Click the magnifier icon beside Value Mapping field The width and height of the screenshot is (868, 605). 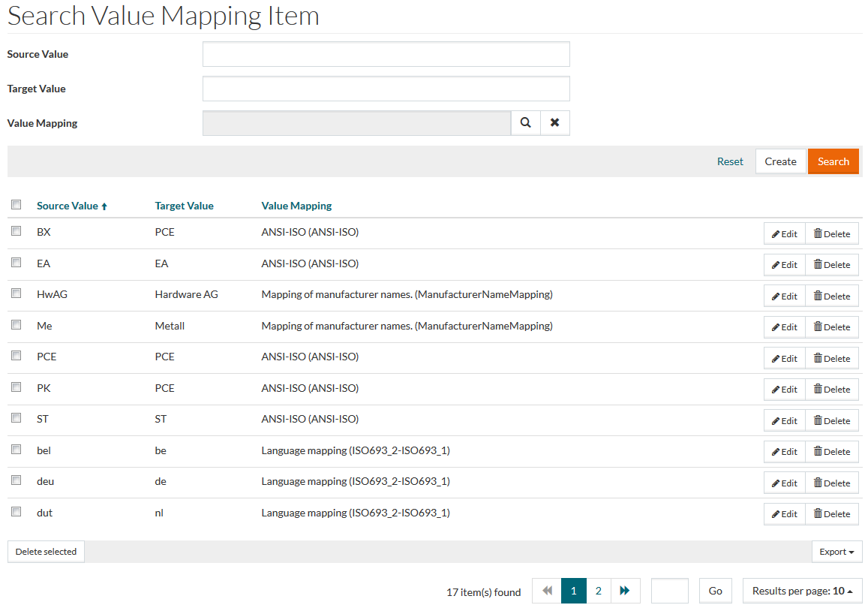(x=526, y=123)
